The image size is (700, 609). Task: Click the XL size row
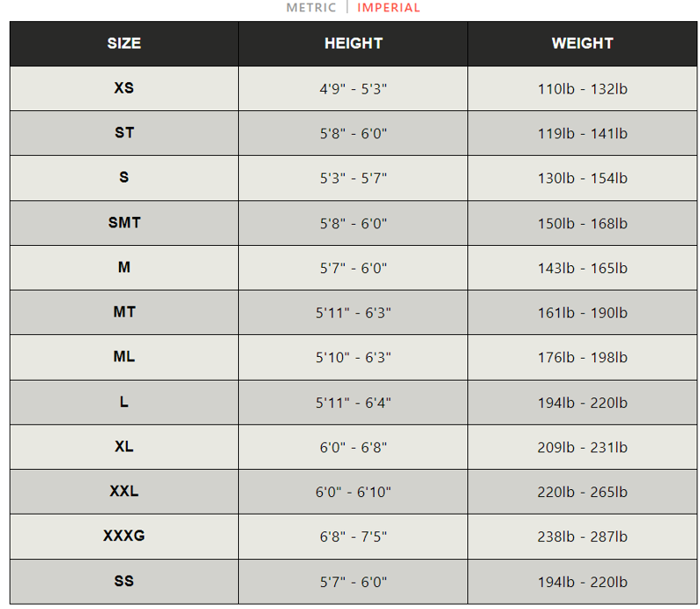click(123, 446)
